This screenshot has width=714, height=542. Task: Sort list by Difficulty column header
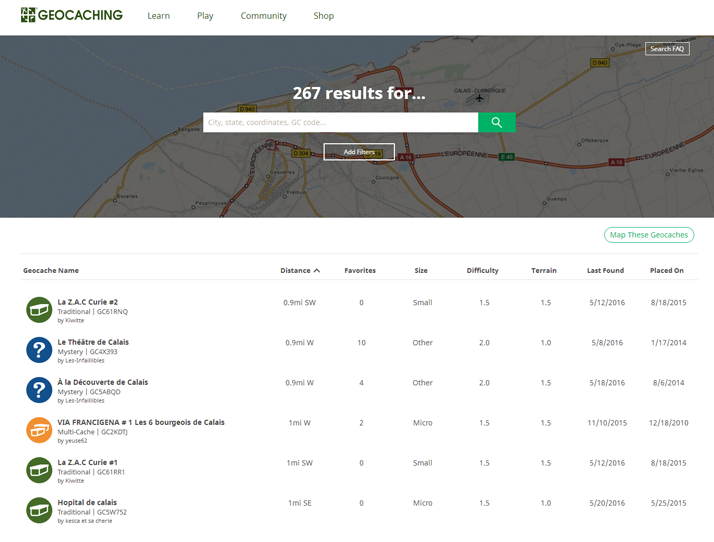coord(482,270)
